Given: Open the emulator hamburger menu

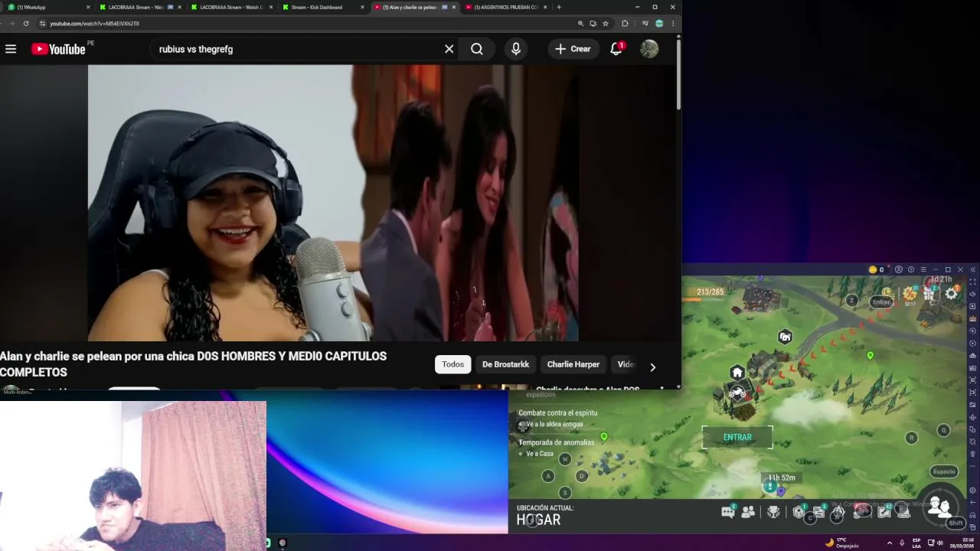Looking at the screenshot, I should tap(923, 269).
